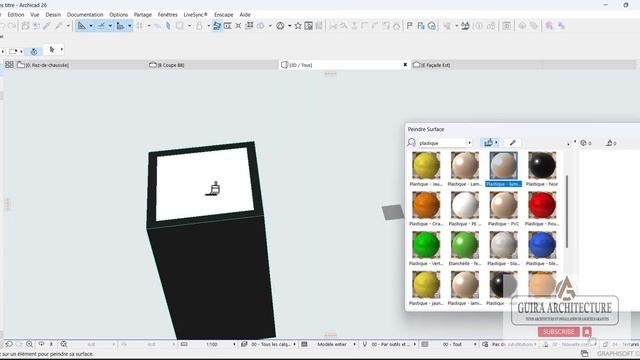Click the thumbs-up paint mode icon

(488, 142)
